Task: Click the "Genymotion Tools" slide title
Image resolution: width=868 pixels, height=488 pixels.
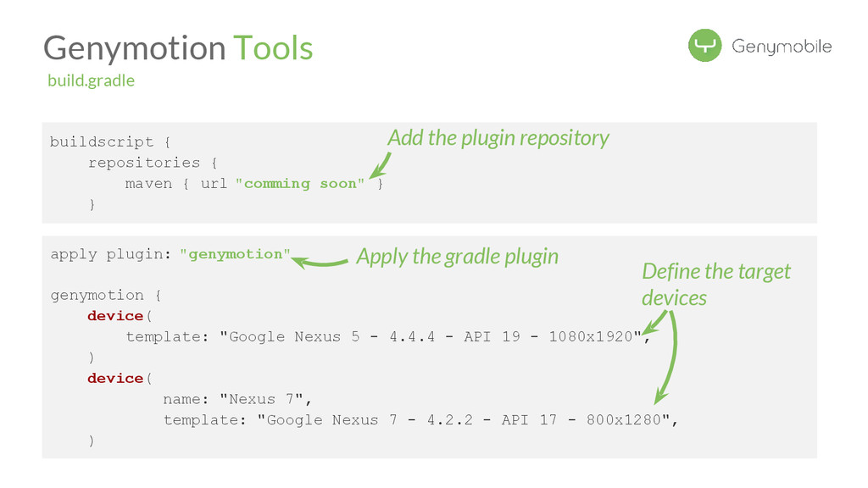Action: 178,48
